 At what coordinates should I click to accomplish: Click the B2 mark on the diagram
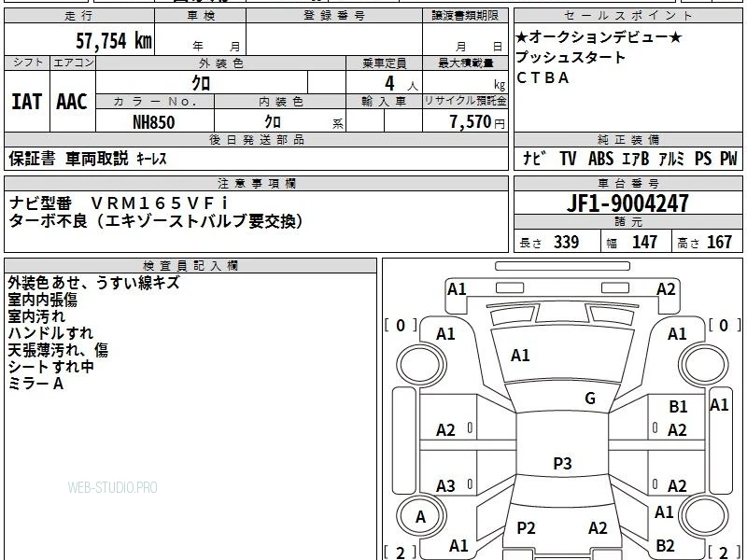pos(665,546)
